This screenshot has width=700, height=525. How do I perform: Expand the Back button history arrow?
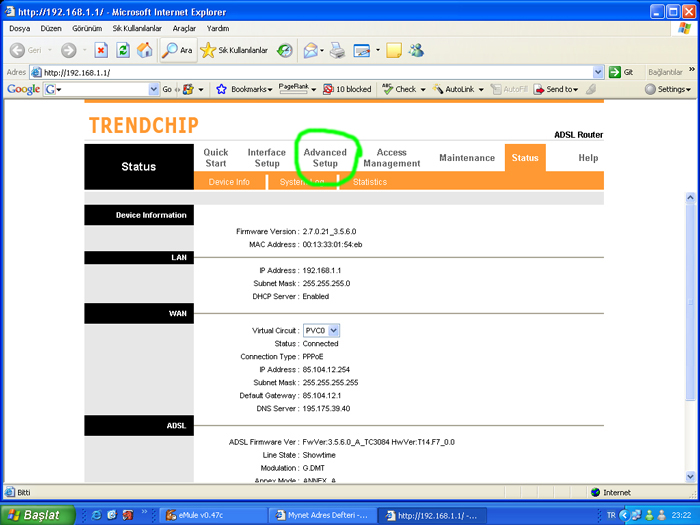coord(50,50)
